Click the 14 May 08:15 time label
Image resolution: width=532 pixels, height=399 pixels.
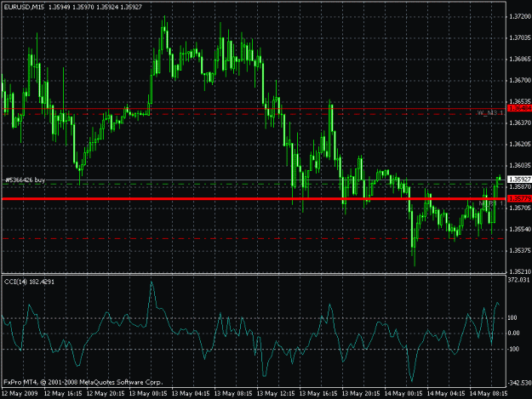489,394
